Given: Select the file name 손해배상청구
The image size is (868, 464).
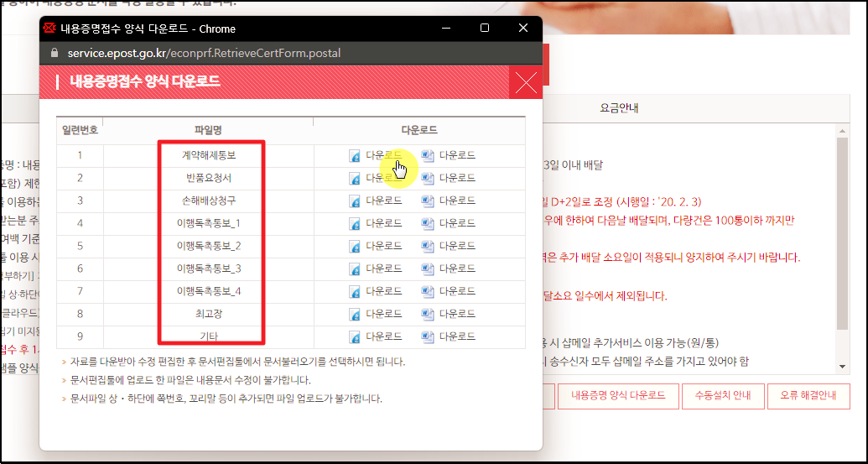Looking at the screenshot, I should tap(209, 201).
